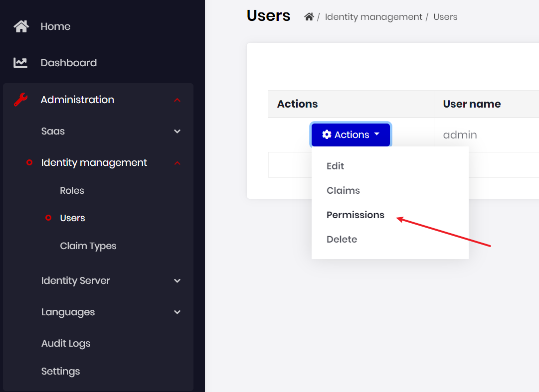Screen dimensions: 539x392
Task: Click the breadcrumb home icon
Action: 309,17
